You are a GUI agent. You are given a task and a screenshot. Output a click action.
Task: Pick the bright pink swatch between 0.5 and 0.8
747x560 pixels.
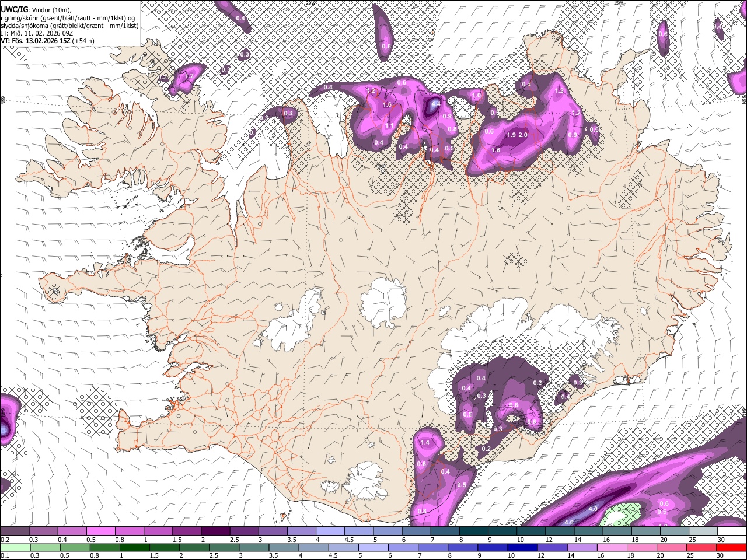point(100,531)
